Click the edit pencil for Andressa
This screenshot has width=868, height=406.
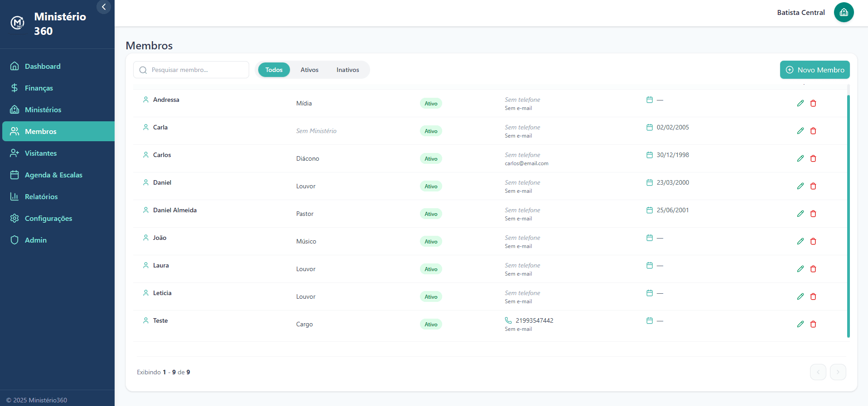(800, 103)
